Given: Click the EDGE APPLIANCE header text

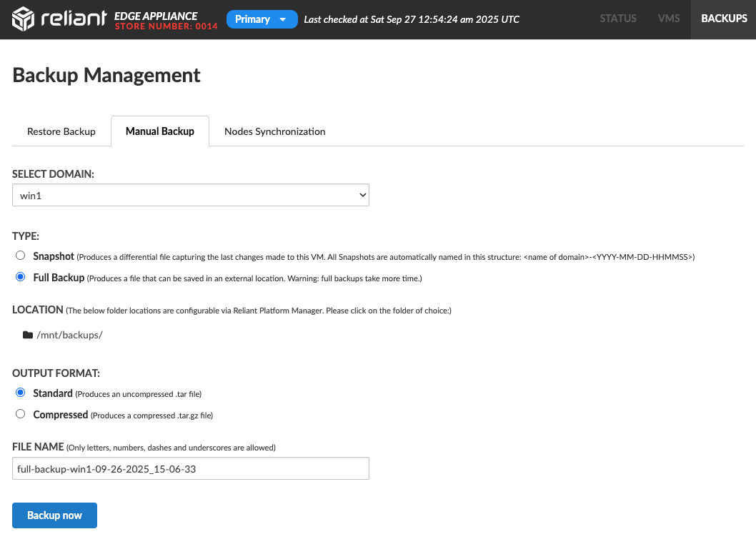Looking at the screenshot, I should coord(156,16).
